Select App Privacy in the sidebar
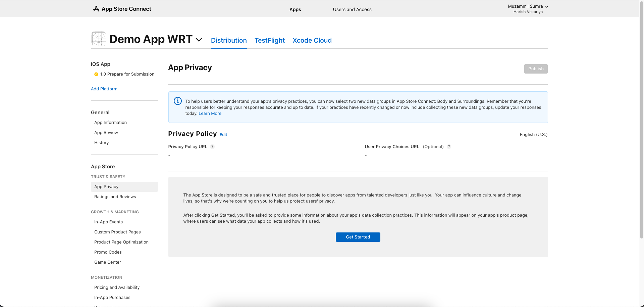Image resolution: width=644 pixels, height=307 pixels. [124, 187]
